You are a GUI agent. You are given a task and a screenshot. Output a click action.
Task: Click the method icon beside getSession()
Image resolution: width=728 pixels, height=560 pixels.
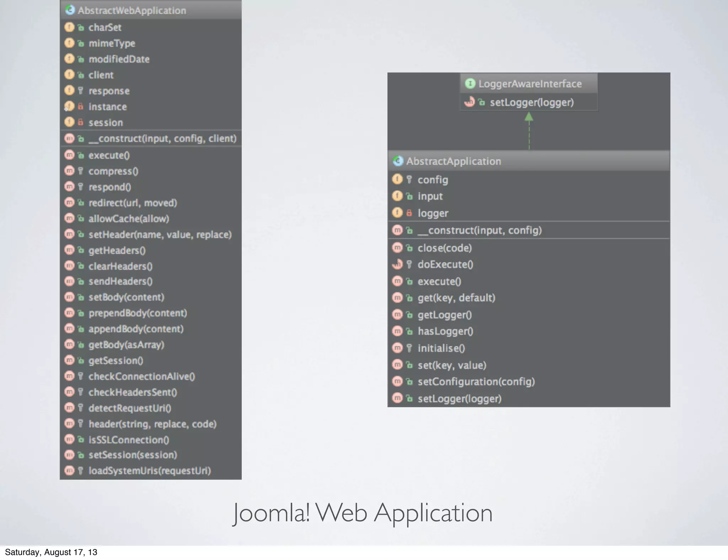pos(69,360)
